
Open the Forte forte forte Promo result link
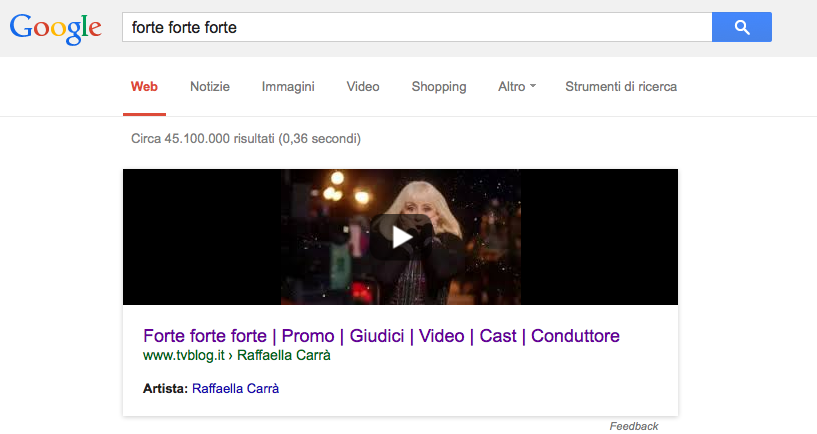(x=381, y=336)
